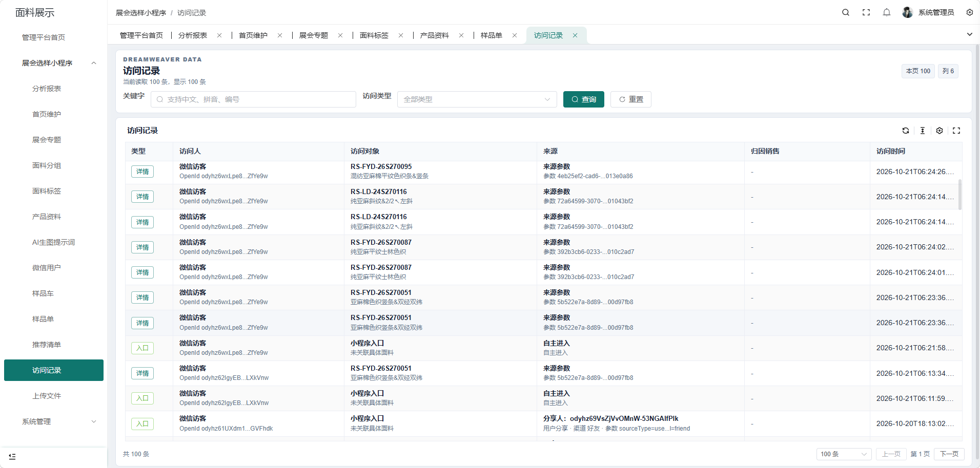Close the 分析报表 tab
Screen dimensions: 980x468
tap(219, 35)
